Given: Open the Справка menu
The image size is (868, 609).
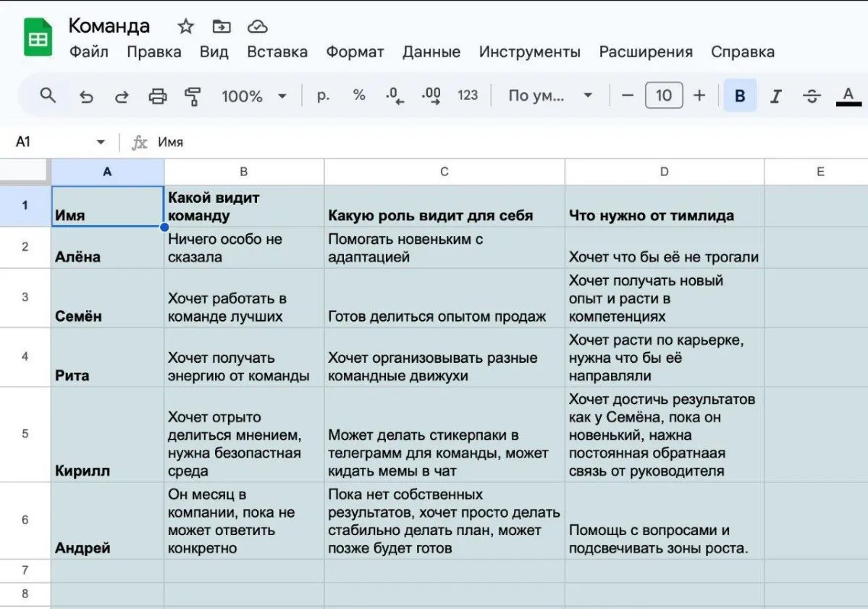Looking at the screenshot, I should (742, 52).
